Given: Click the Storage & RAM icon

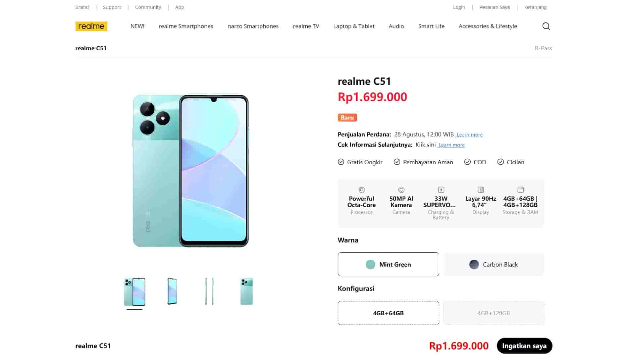Looking at the screenshot, I should [520, 190].
